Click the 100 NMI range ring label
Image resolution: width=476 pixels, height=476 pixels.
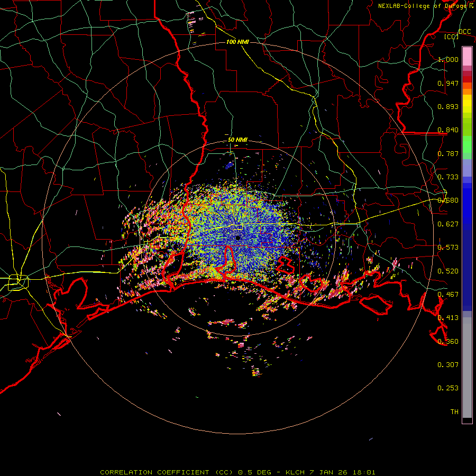[237, 42]
